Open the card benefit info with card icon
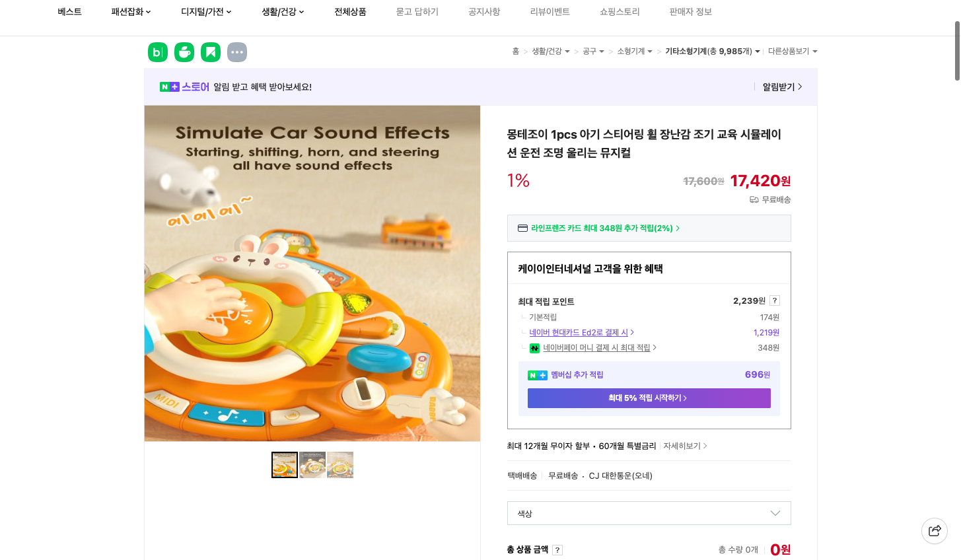The height and width of the screenshot is (560, 961). (522, 228)
